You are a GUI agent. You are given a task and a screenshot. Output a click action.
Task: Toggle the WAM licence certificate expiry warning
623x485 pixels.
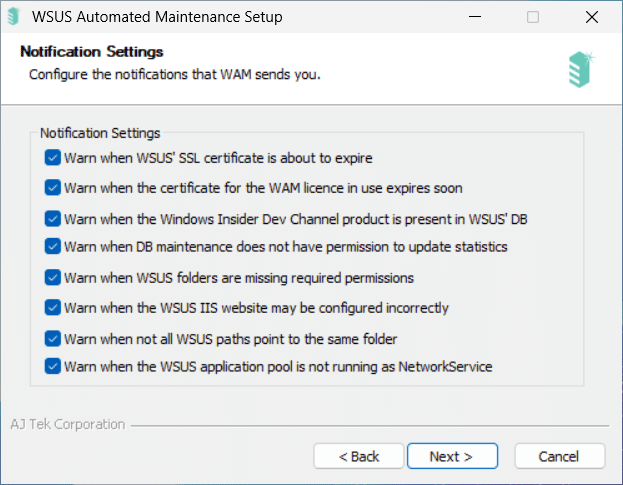[x=52, y=187]
